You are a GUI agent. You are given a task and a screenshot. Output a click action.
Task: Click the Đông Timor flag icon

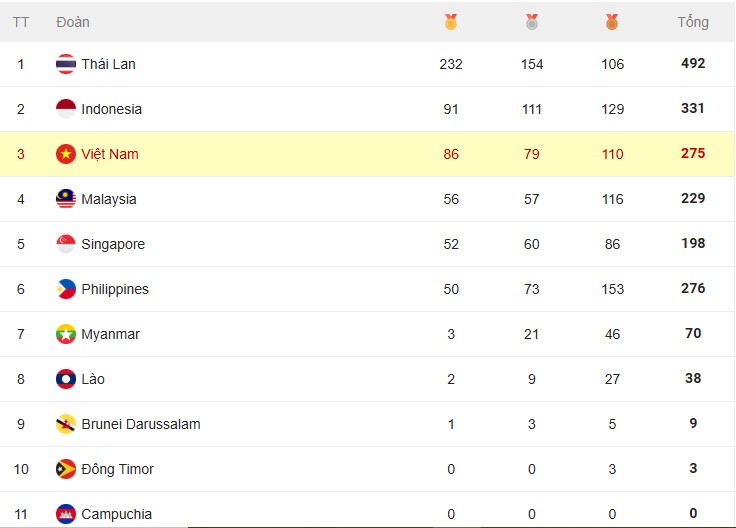click(66, 469)
